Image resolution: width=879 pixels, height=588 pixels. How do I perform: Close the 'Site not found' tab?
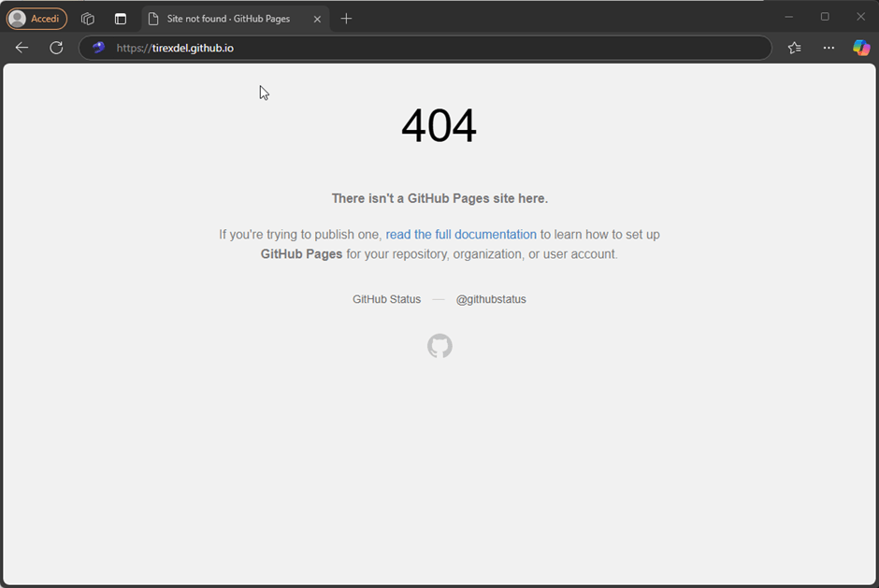coord(317,19)
